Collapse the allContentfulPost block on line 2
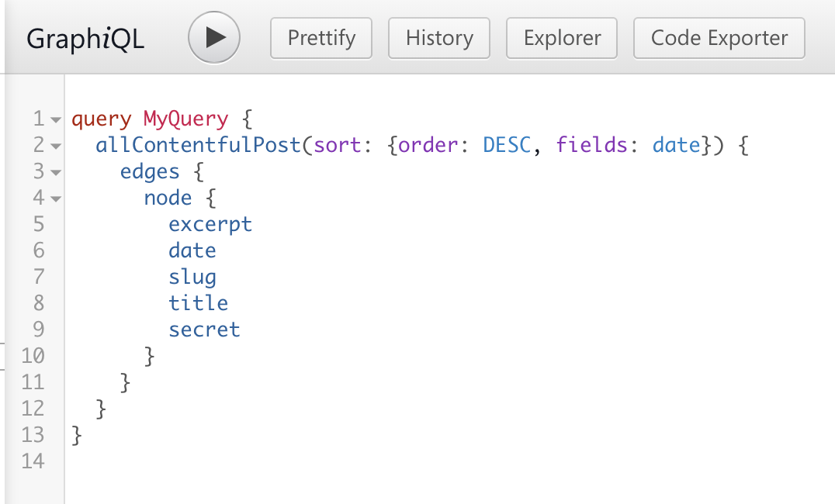Screen dimensions: 835x504 tap(56, 147)
